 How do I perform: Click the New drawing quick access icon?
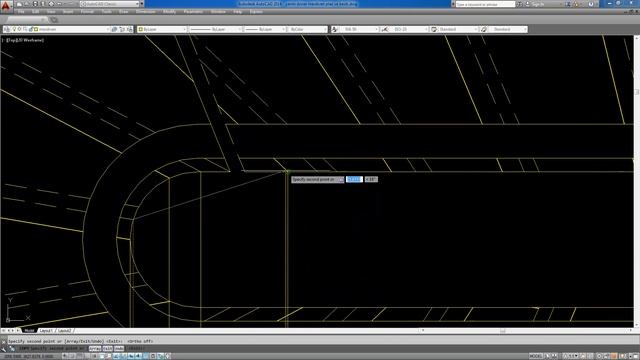pyautogui.click(x=19, y=4)
